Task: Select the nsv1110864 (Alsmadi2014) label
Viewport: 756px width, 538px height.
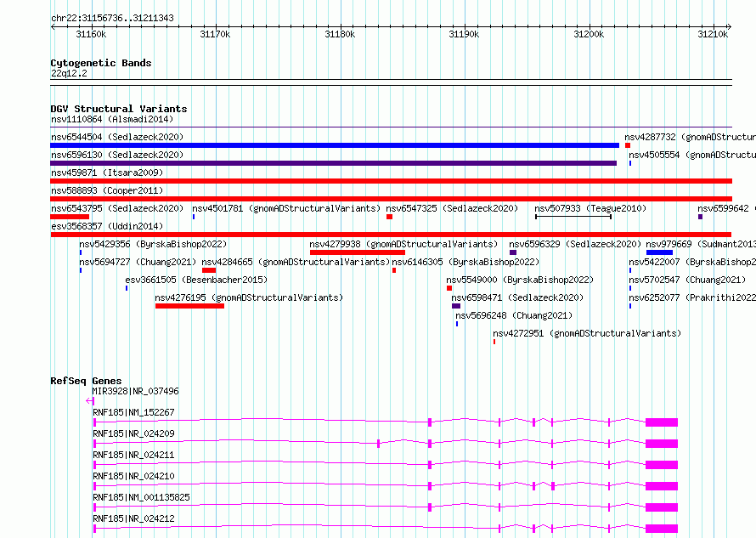Action: point(112,119)
